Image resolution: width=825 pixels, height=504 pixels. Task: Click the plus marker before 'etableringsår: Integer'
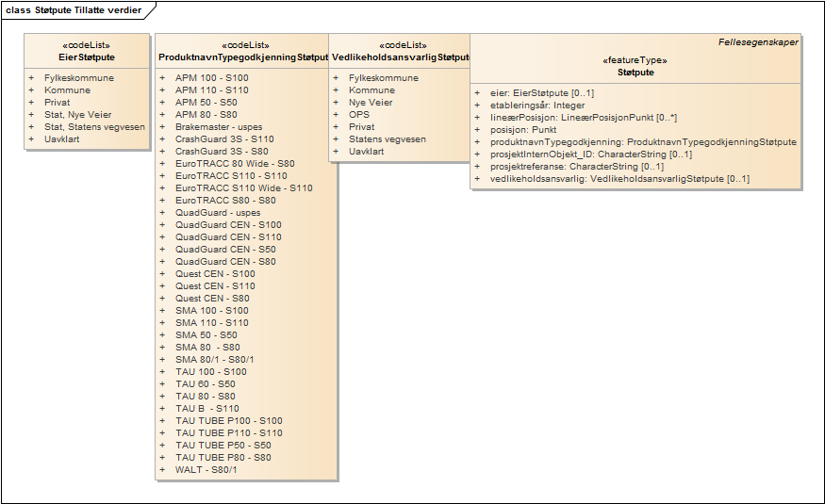click(x=477, y=106)
